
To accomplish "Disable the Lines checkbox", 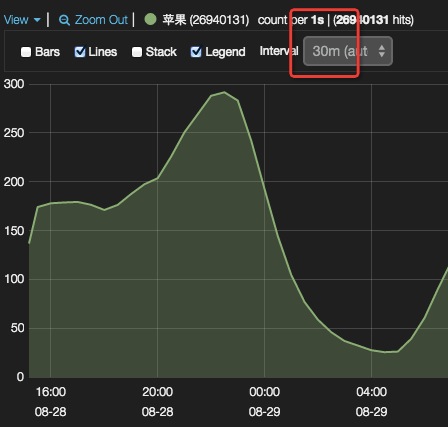I will 80,52.
